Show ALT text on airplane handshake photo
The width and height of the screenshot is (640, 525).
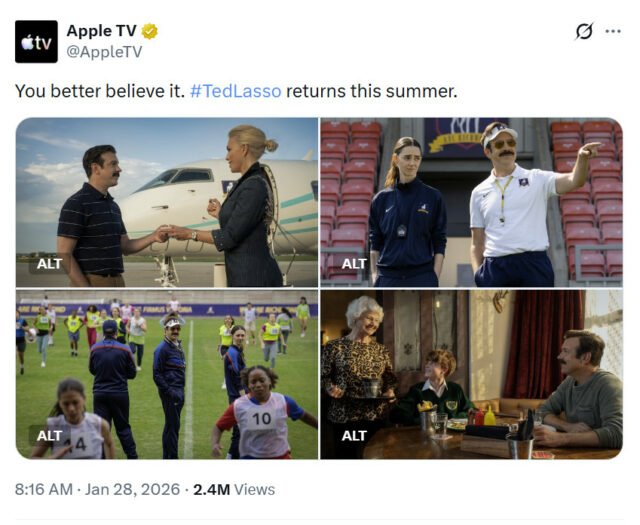tap(49, 264)
